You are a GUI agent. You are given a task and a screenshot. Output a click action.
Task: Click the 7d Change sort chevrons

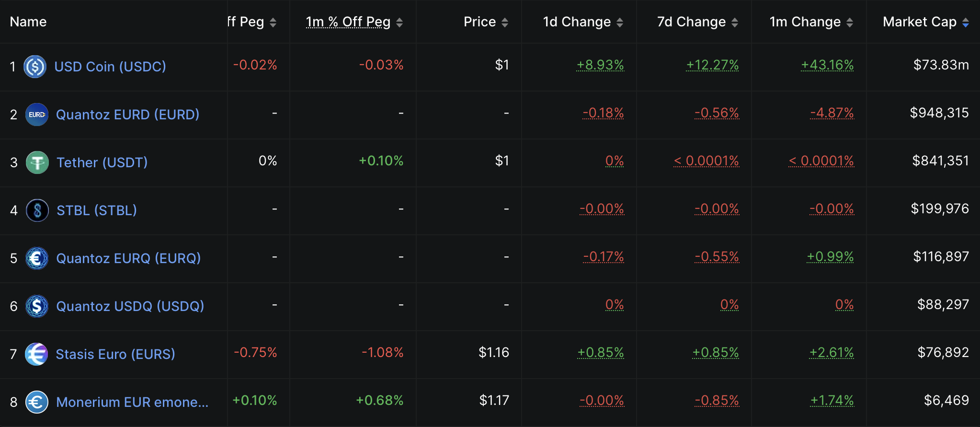[x=735, y=22]
